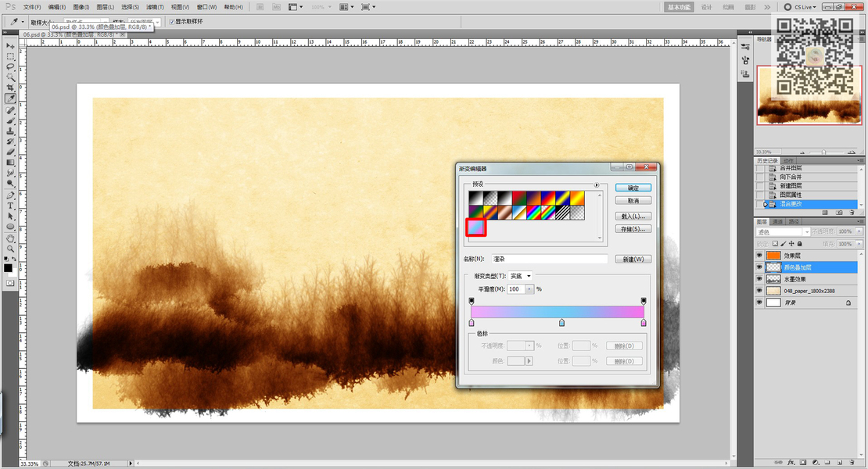Open the 文件(F) menu

[32, 7]
